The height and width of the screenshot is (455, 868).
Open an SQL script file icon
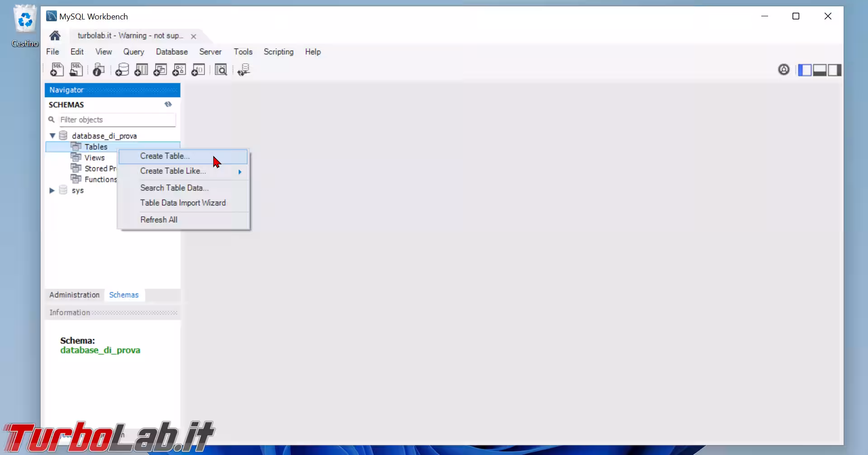click(x=76, y=70)
